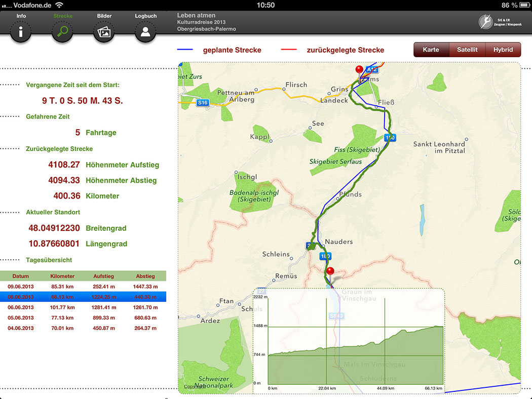The image size is (532, 399).
Task: Tap the Abstieg column header
Action: click(145, 276)
